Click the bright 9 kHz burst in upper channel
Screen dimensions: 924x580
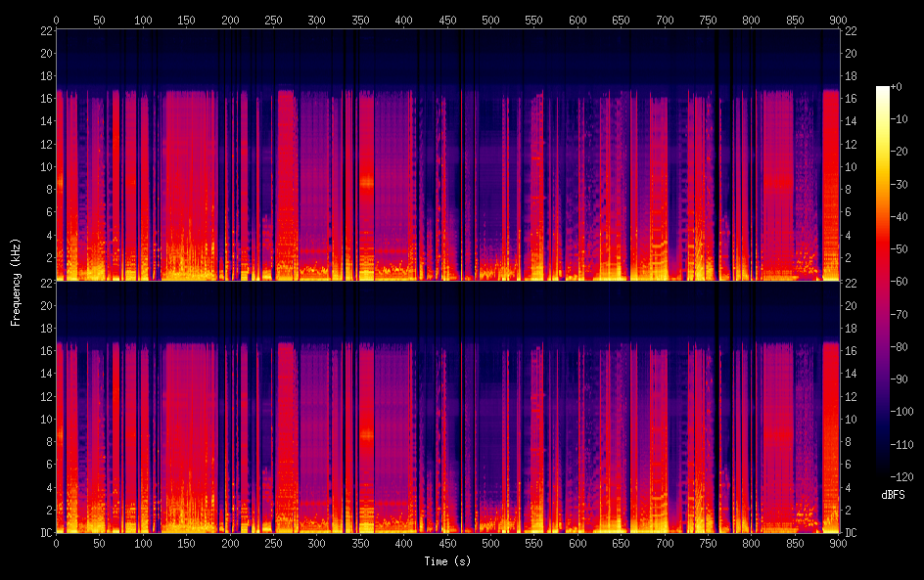pos(366,182)
